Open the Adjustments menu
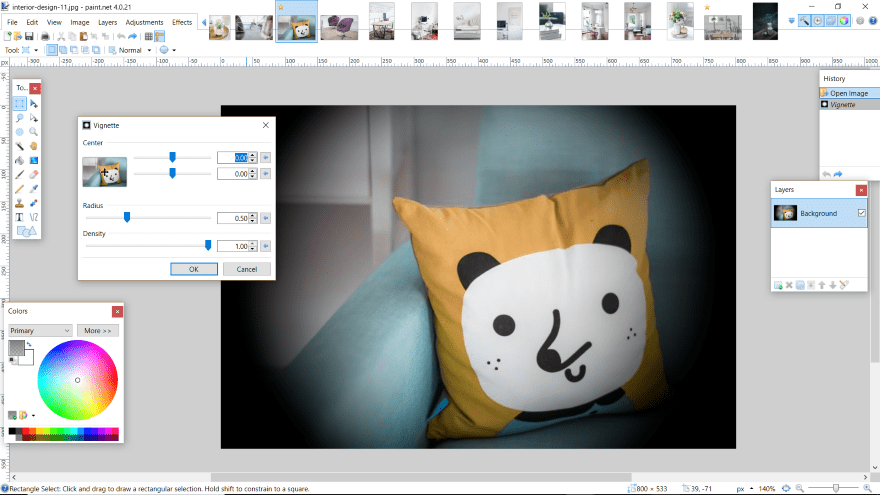880x495 pixels. coord(144,21)
